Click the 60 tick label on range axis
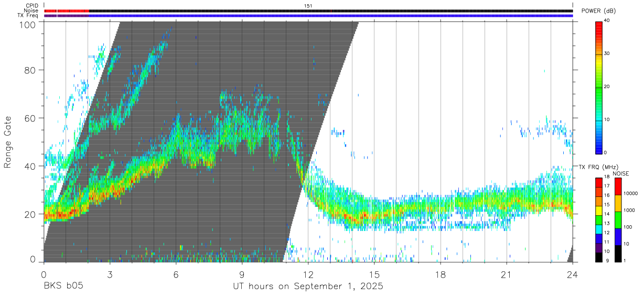This screenshot has height=297, width=644. 30,118
